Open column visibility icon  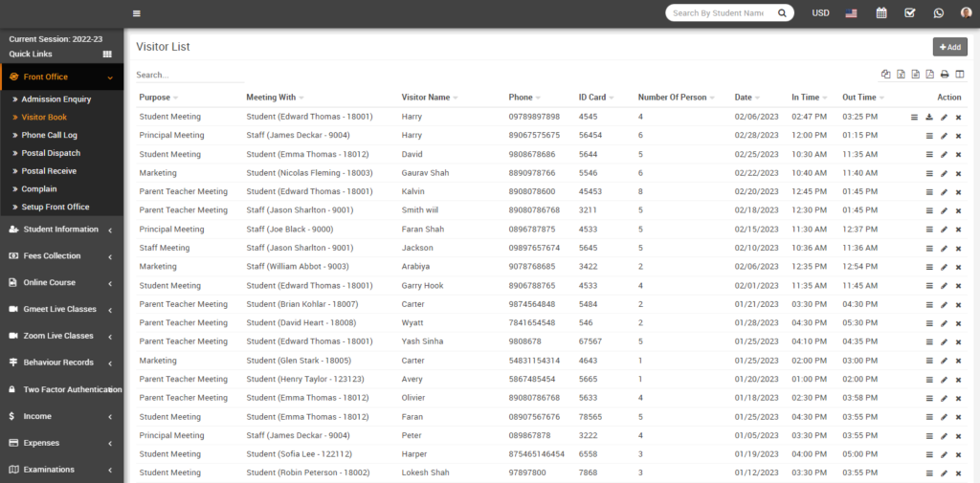tap(960, 75)
